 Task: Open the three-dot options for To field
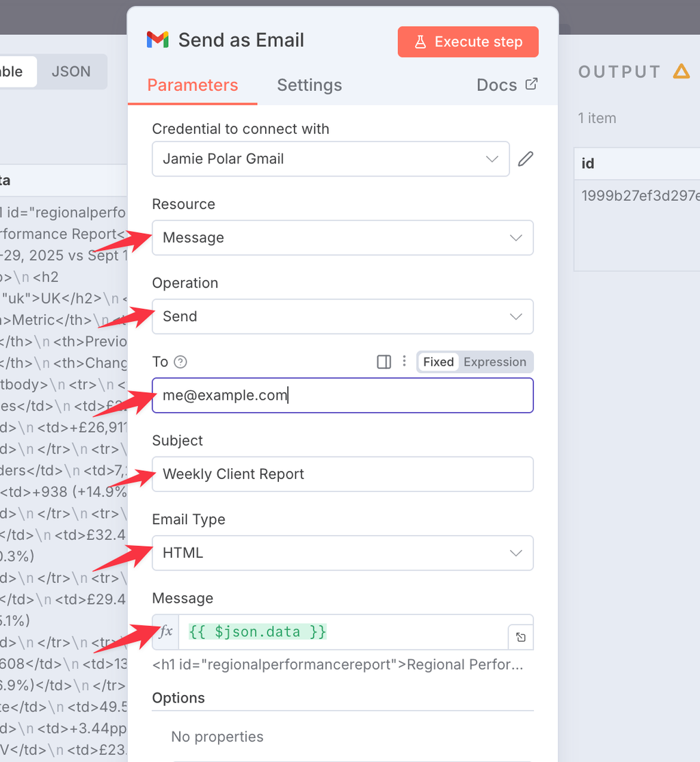click(x=404, y=361)
